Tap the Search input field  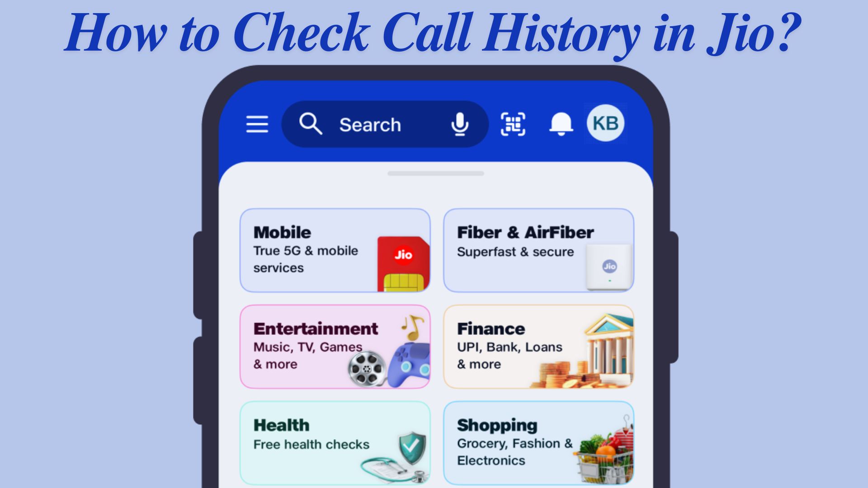click(384, 123)
